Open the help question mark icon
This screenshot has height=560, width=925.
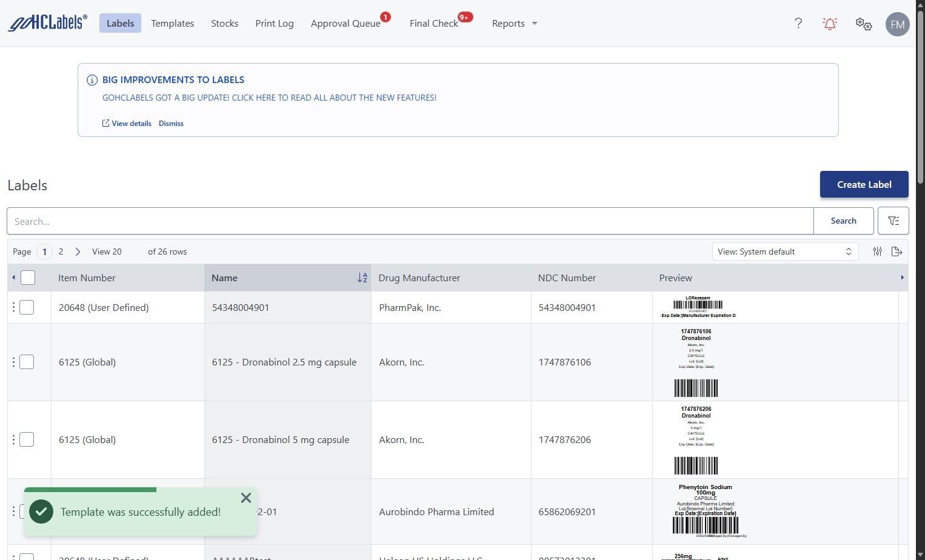(798, 23)
